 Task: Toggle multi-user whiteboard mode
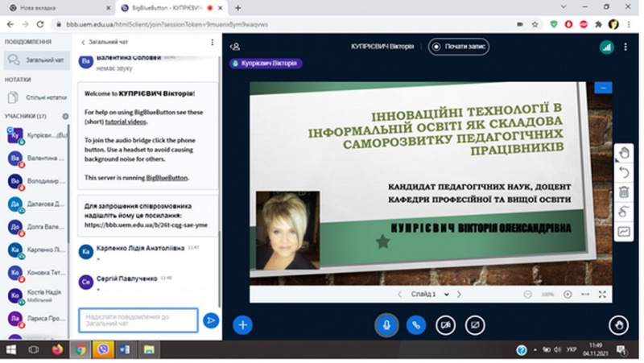click(623, 212)
